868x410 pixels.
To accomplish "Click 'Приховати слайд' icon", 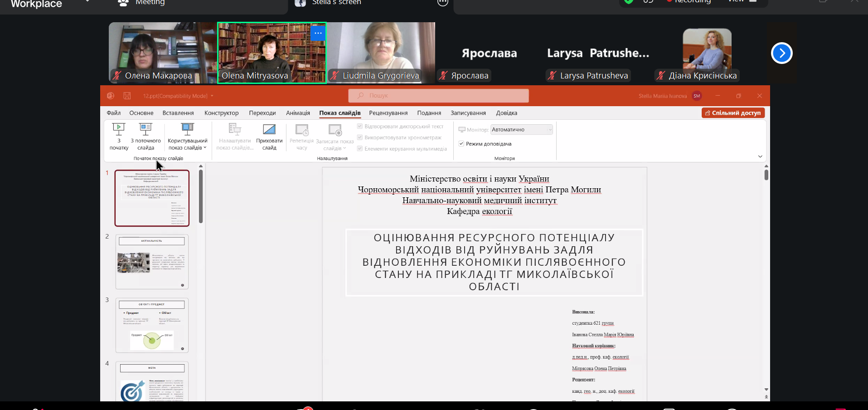I will tap(269, 130).
